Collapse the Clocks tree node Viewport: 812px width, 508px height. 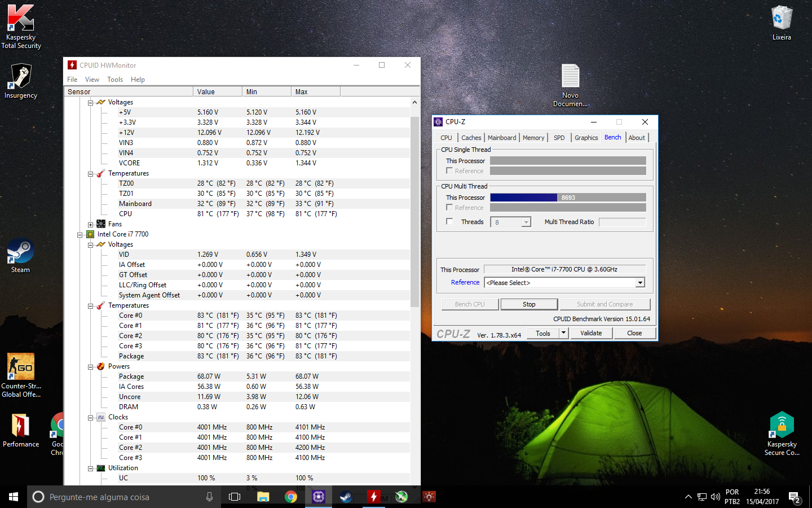coord(90,418)
